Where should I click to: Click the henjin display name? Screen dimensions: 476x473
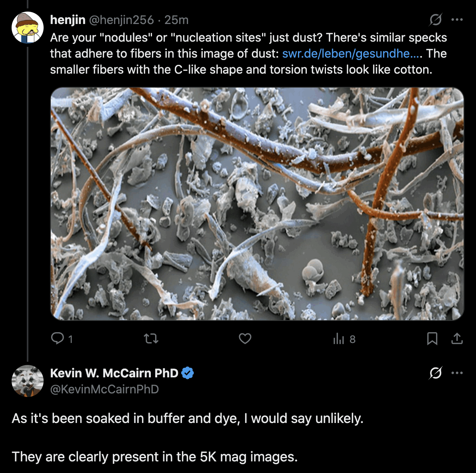tap(68, 20)
